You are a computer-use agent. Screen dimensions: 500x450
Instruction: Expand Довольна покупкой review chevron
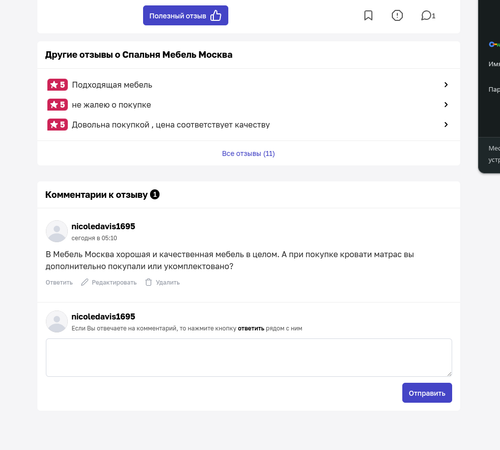[446, 125]
